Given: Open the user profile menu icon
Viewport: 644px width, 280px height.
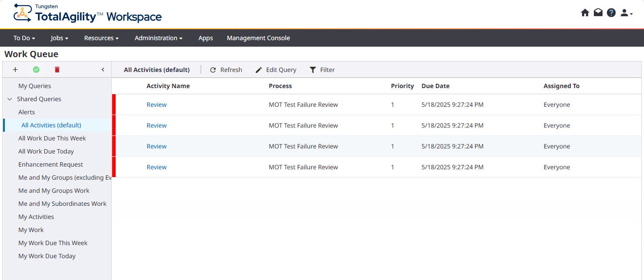Looking at the screenshot, I should pos(626,13).
